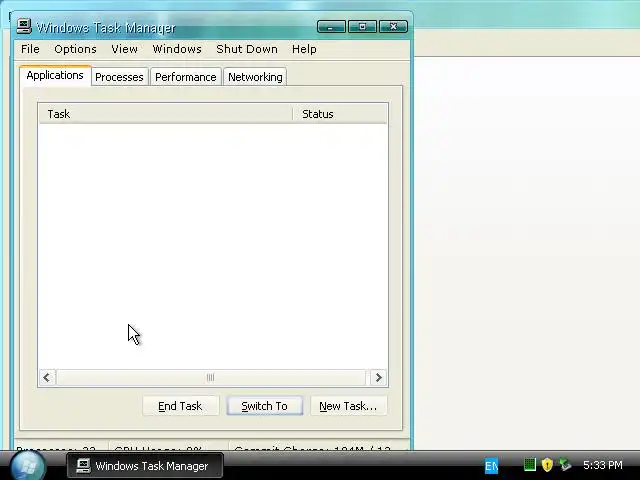This screenshot has width=640, height=480.
Task: Click the Task Manager title bar icon
Action: pyautogui.click(x=24, y=27)
